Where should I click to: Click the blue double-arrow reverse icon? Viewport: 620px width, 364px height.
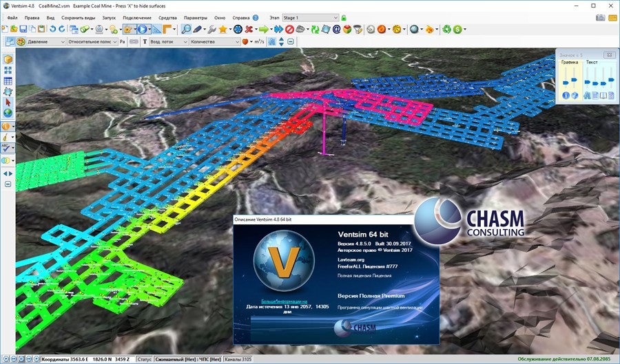(278, 29)
